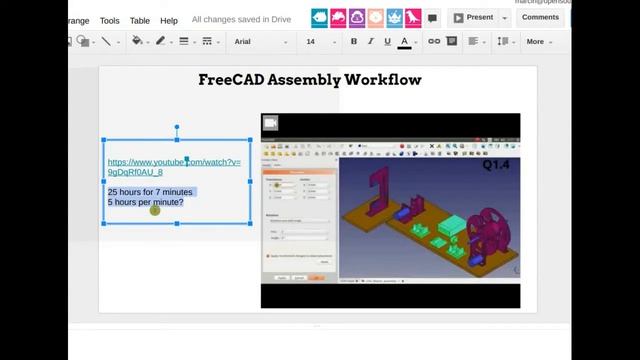Expand the Fill color dropdown arrow
The image size is (640, 360).
click(147, 42)
